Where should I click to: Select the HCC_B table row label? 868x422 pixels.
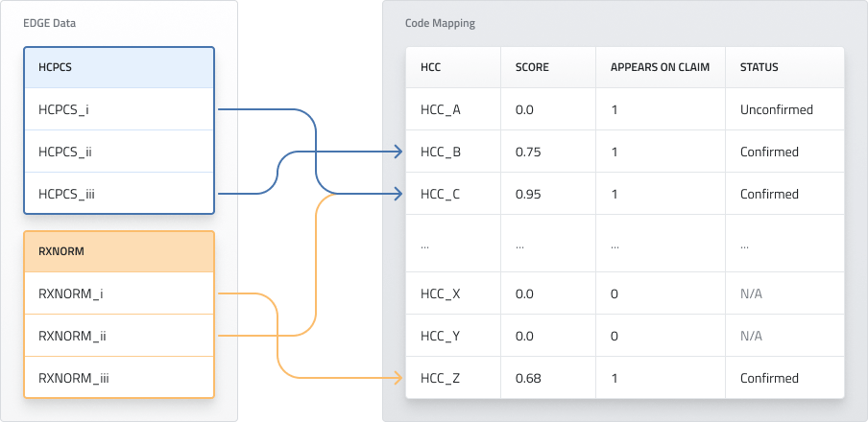(441, 152)
